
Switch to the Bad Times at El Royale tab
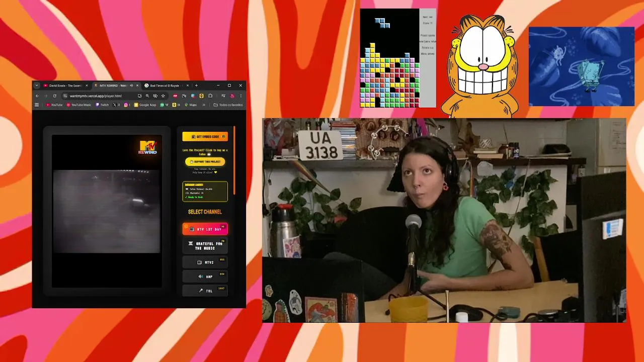point(167,85)
